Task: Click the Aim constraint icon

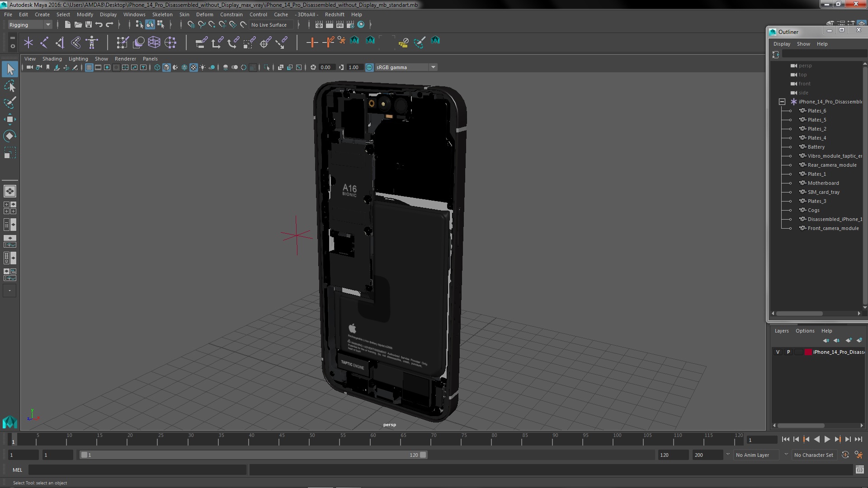Action: click(x=265, y=42)
